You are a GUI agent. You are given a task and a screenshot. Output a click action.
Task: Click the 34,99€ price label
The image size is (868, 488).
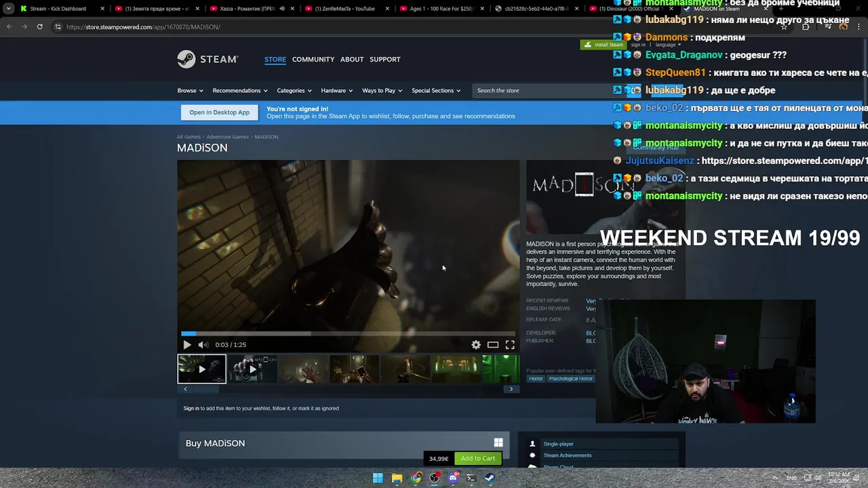coord(439,459)
